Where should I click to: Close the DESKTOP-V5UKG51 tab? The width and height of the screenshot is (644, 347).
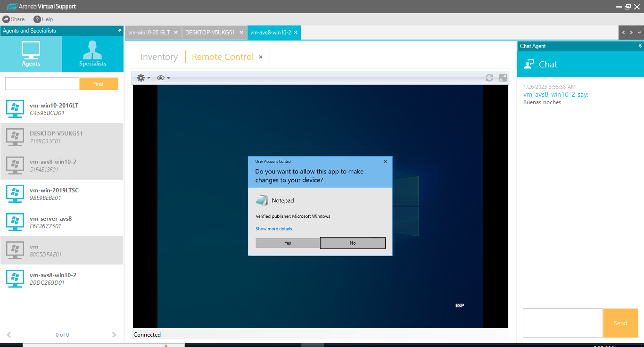(241, 33)
